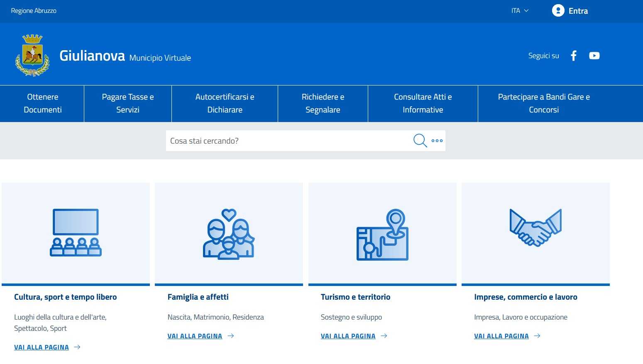Click the Entra login button
Image resolution: width=643 pixels, height=364 pixels.
[x=578, y=10]
